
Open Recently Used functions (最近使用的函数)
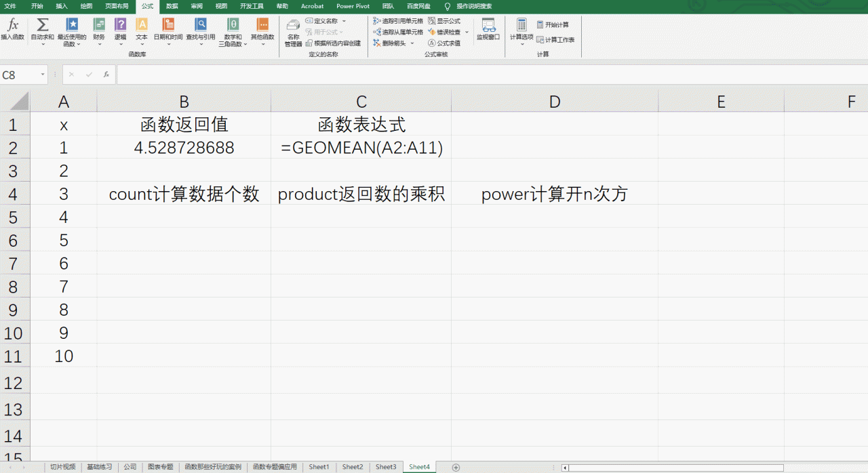coord(72,32)
